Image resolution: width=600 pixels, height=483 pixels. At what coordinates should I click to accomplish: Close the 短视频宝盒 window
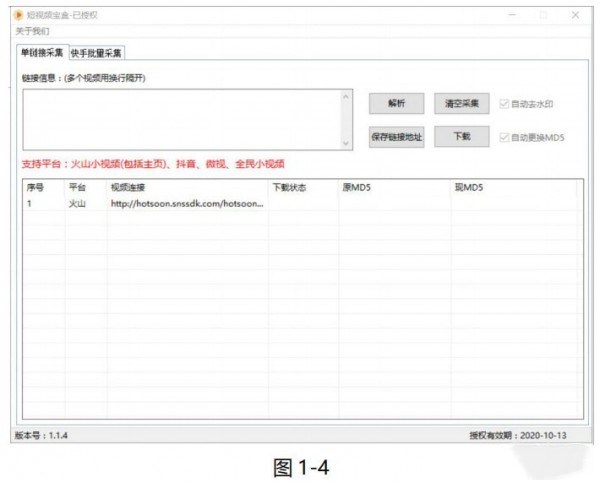[575, 15]
